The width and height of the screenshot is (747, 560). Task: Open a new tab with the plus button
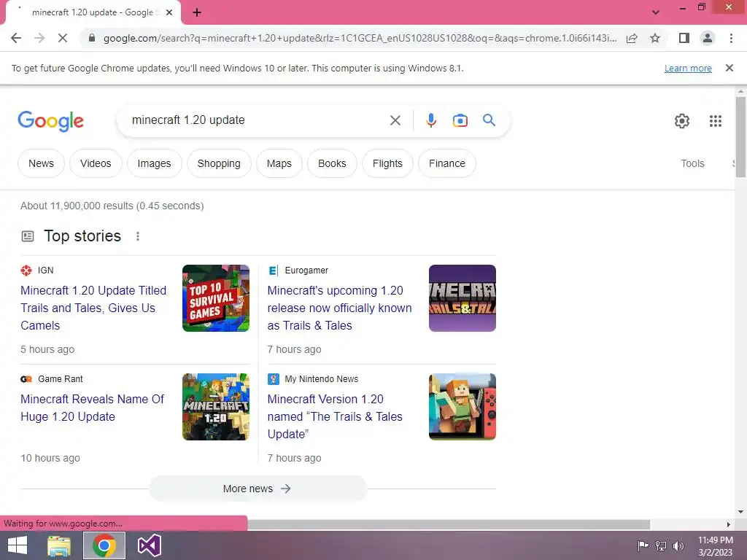pyautogui.click(x=197, y=13)
